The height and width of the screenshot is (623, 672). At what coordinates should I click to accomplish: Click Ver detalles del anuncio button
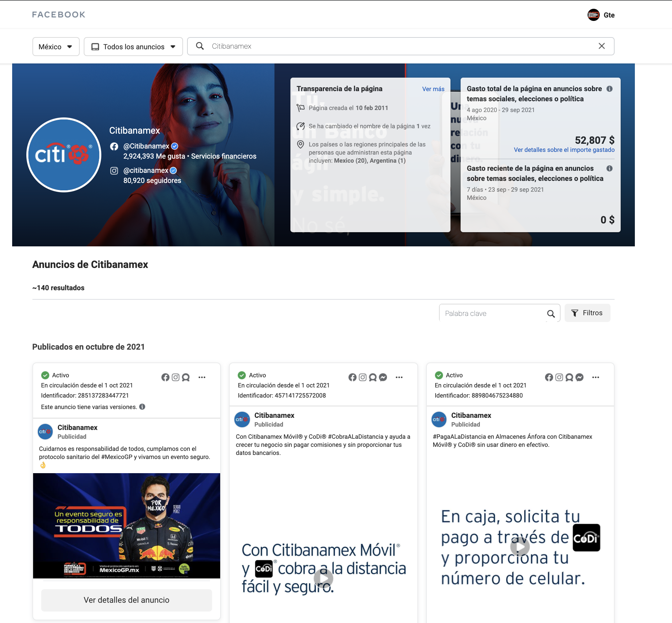(x=127, y=600)
